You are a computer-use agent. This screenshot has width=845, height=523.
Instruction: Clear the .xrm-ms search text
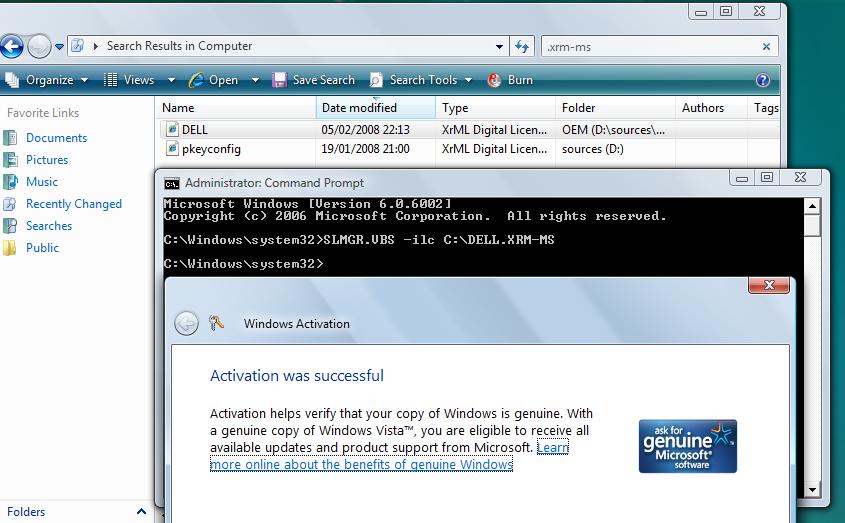(766, 47)
